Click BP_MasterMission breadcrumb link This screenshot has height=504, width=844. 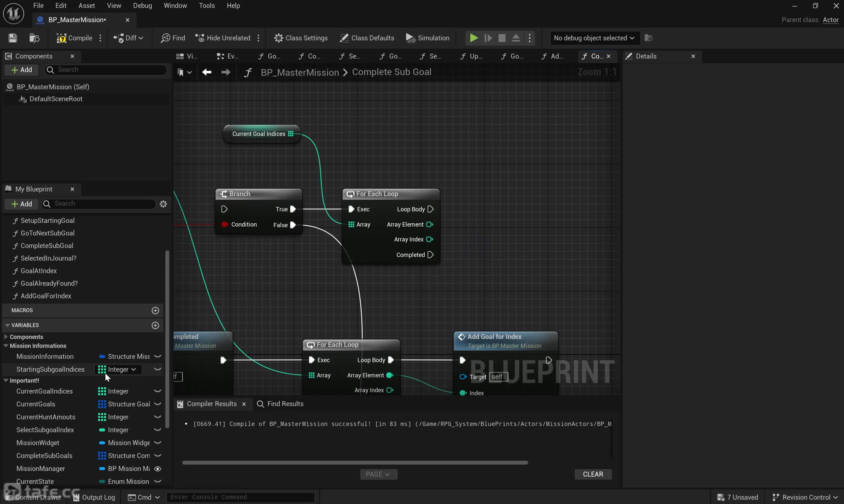[x=300, y=72]
